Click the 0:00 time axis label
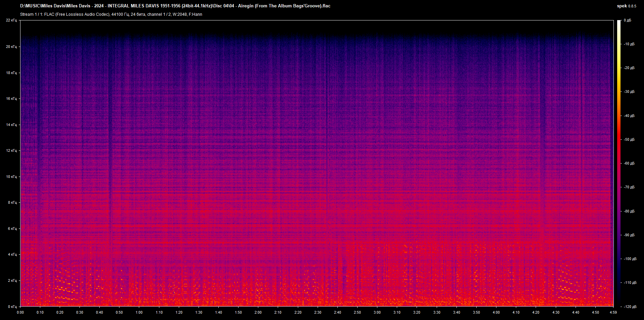 [20, 312]
